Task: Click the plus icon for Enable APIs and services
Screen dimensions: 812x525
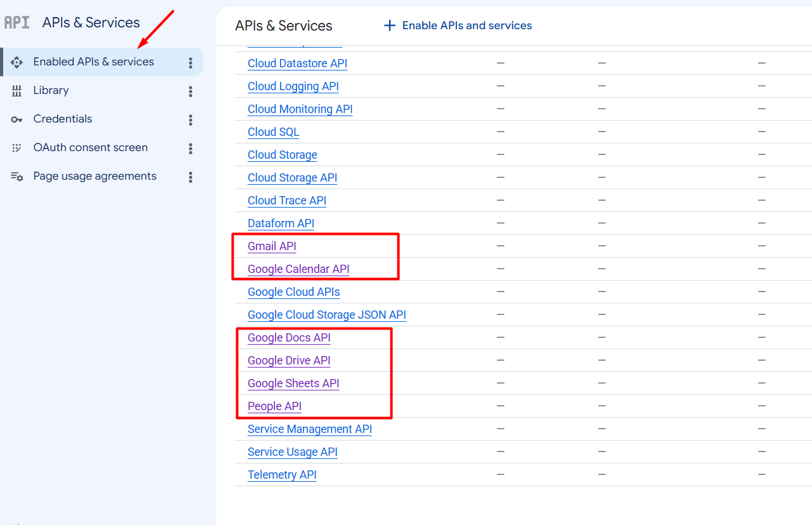Action: pos(390,25)
